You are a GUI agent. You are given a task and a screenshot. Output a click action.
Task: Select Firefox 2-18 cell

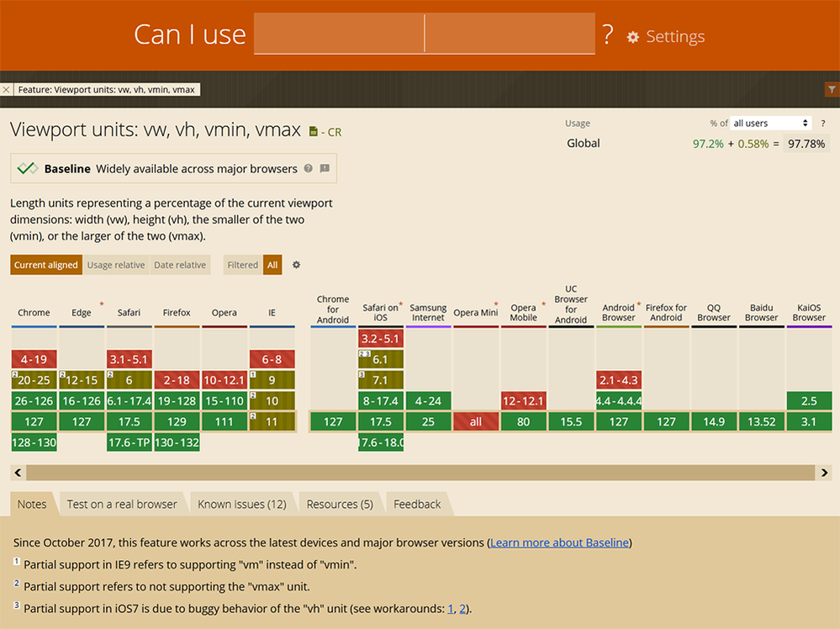click(177, 380)
